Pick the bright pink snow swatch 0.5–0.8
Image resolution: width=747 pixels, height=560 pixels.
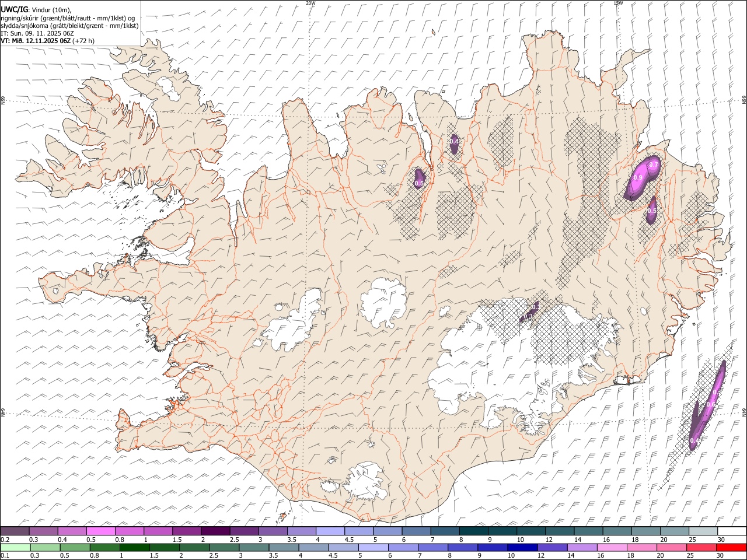101,531
